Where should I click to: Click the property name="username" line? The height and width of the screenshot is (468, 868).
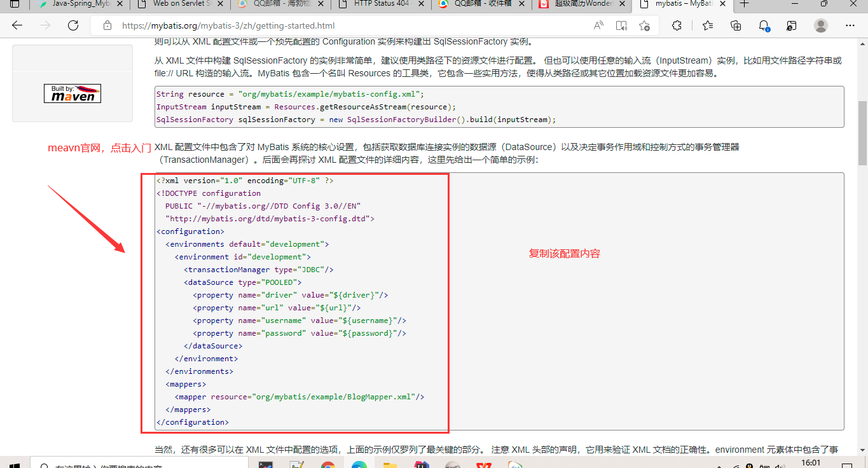300,320
